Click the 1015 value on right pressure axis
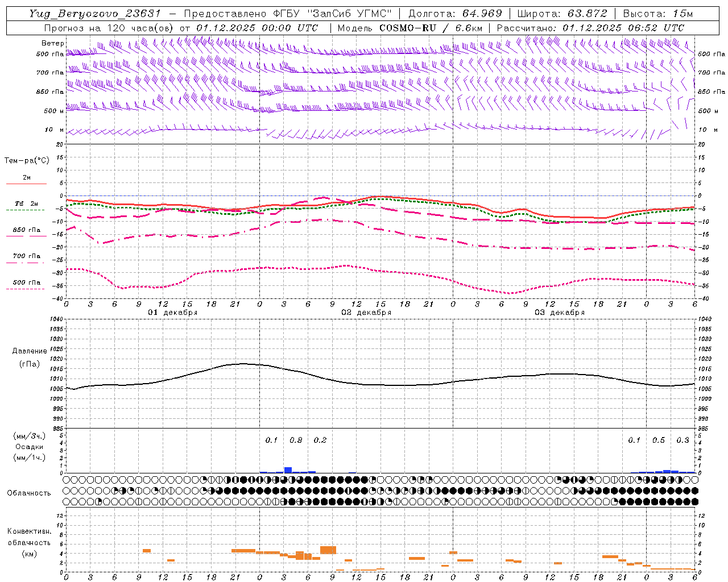 [x=705, y=369]
